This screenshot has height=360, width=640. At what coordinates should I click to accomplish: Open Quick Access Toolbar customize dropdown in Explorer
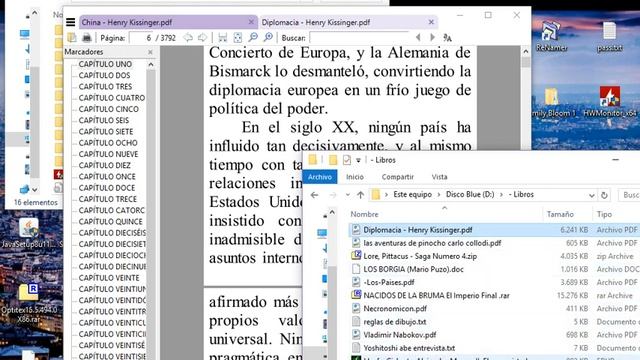(x=358, y=160)
